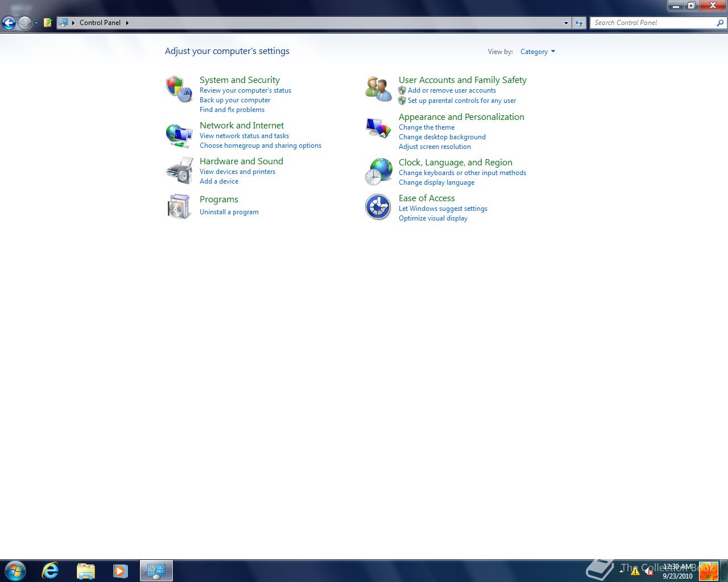Screen dimensions: 728x582
Task: Open Clock, Language, and Region heading link
Action: click(x=456, y=163)
